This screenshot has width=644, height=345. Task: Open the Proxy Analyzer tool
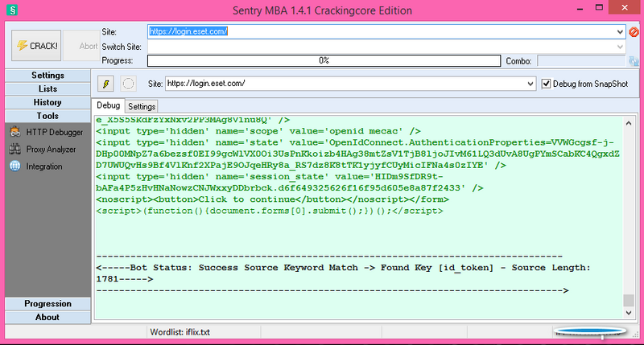pos(43,150)
